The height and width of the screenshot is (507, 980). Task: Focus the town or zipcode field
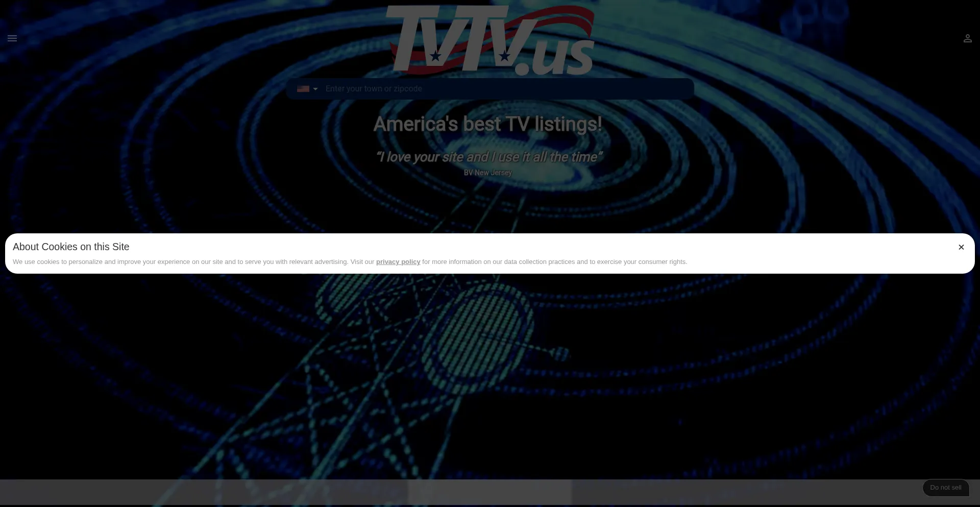(505, 89)
